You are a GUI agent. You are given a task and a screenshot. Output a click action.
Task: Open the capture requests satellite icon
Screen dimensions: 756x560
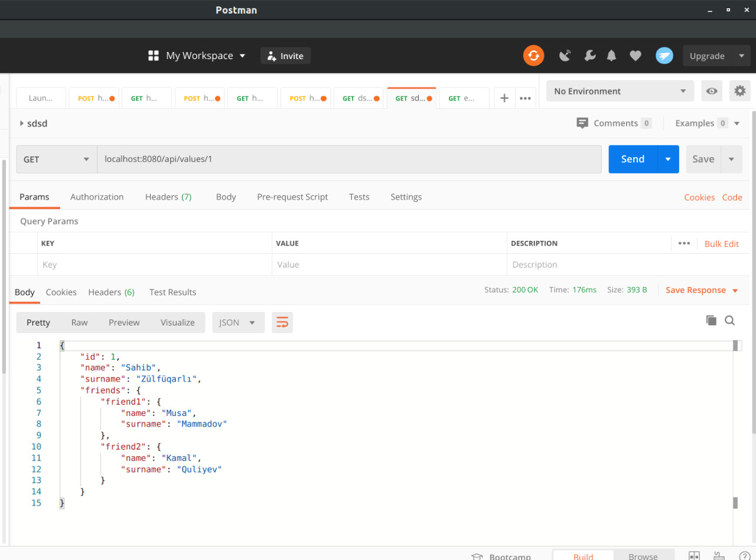tap(565, 56)
